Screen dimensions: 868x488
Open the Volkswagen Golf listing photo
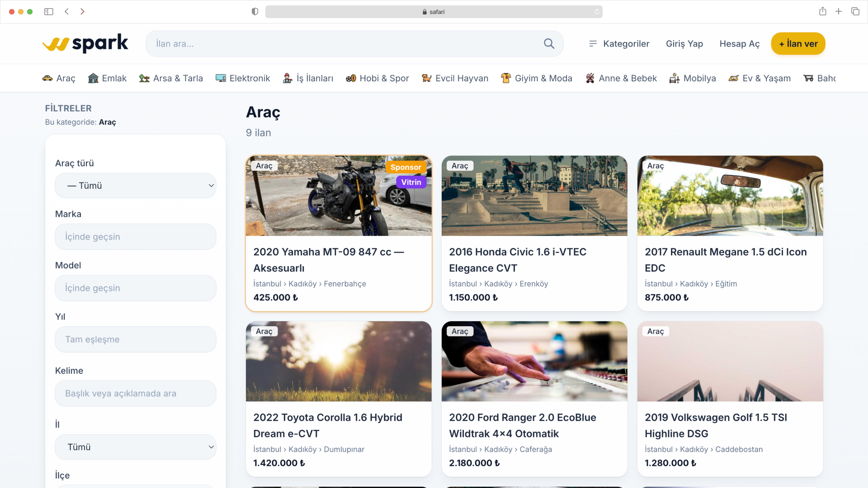730,361
